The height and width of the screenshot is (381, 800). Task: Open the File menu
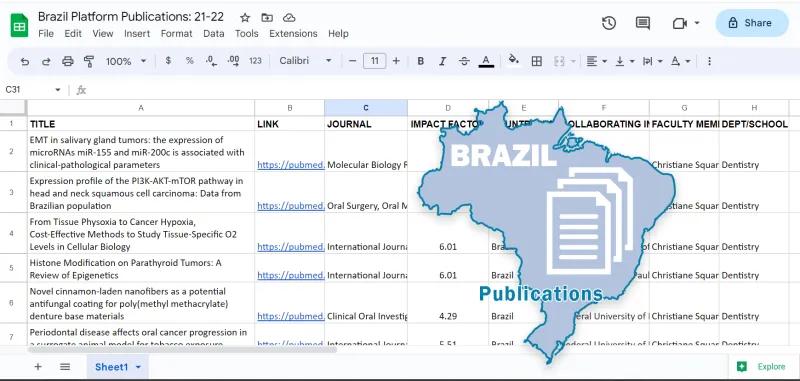click(46, 34)
